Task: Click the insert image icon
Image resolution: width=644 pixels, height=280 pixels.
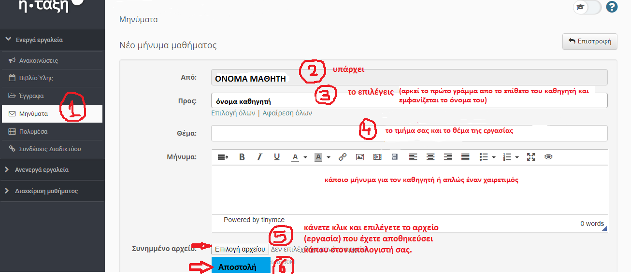Action: click(x=360, y=157)
